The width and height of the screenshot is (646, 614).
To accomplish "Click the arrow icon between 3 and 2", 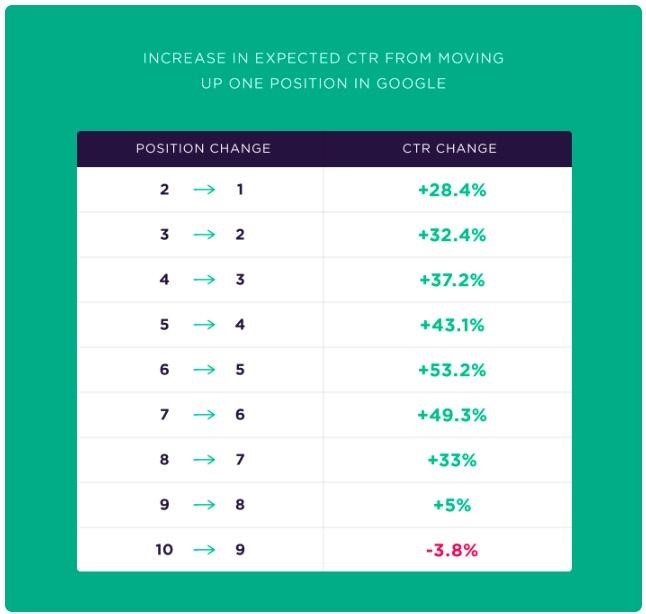I will (x=204, y=235).
